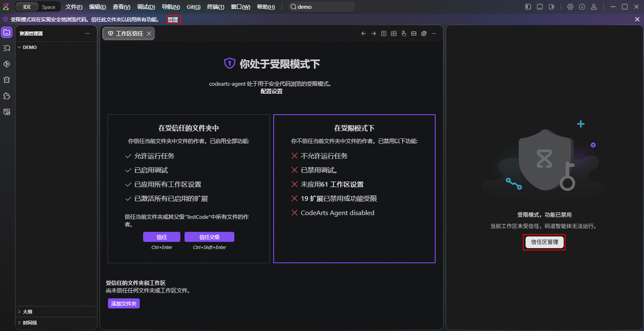This screenshot has width=644, height=331.
Task: Navigate forward with the right arrow
Action: tap(374, 33)
